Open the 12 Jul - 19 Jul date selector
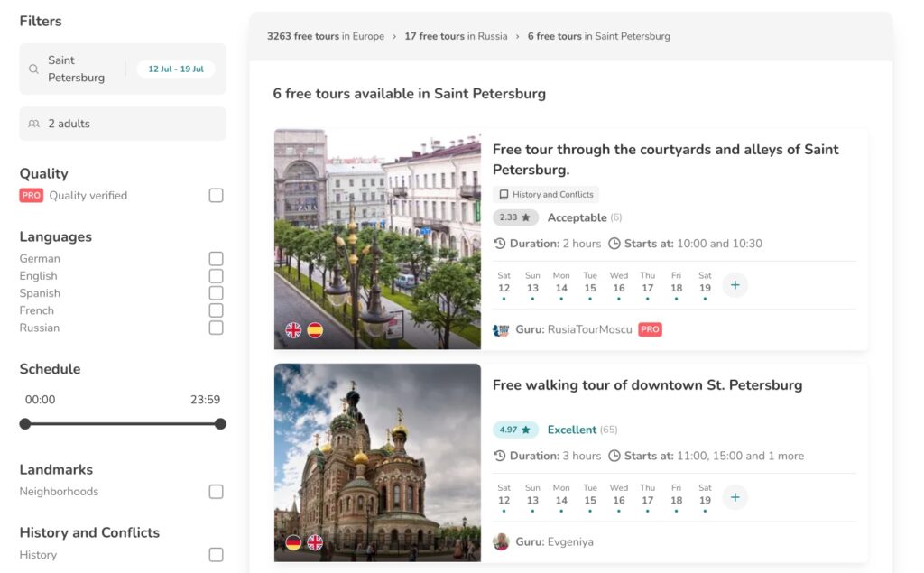The width and height of the screenshot is (924, 573). 174,69
